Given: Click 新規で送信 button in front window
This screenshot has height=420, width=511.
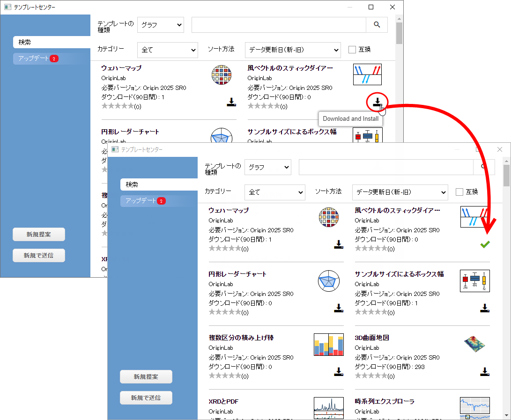Looking at the screenshot, I should coord(146,398).
